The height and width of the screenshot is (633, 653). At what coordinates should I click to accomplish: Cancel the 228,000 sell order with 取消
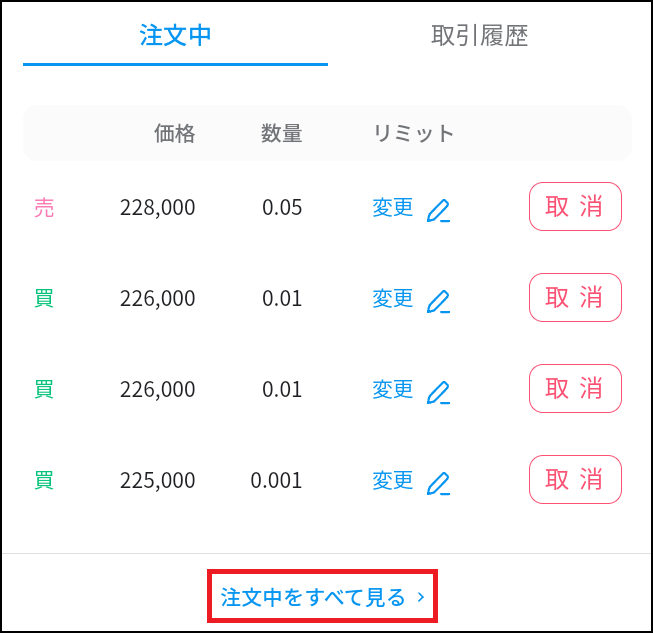(575, 207)
